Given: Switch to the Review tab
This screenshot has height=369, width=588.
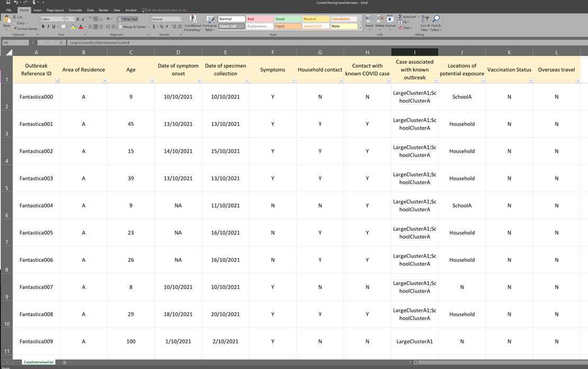Looking at the screenshot, I should click(104, 10).
